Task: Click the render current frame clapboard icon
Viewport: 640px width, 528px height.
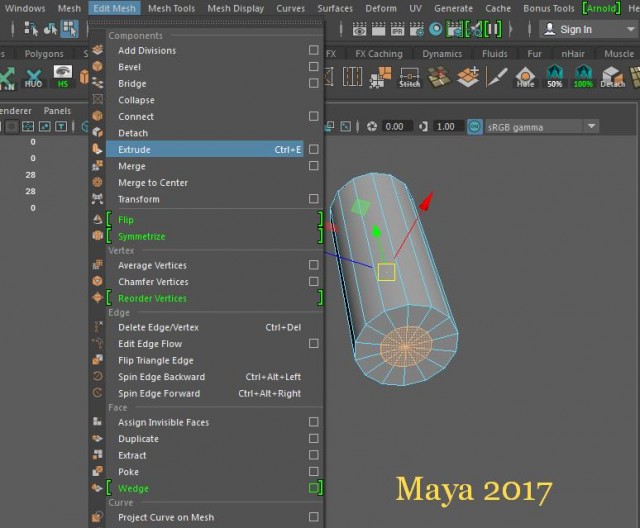Action: coord(378,29)
